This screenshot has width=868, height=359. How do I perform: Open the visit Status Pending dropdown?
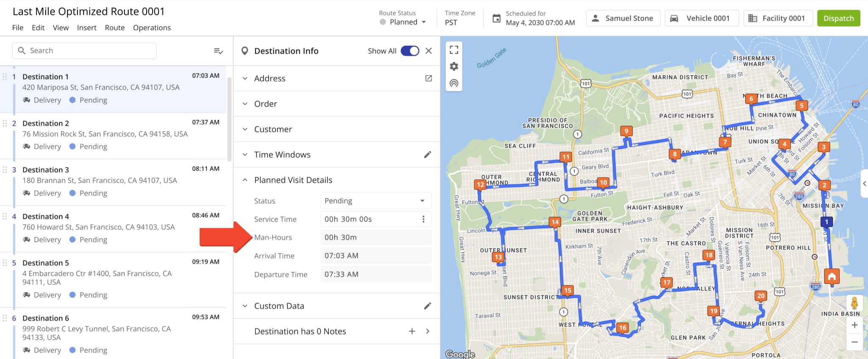(376, 201)
